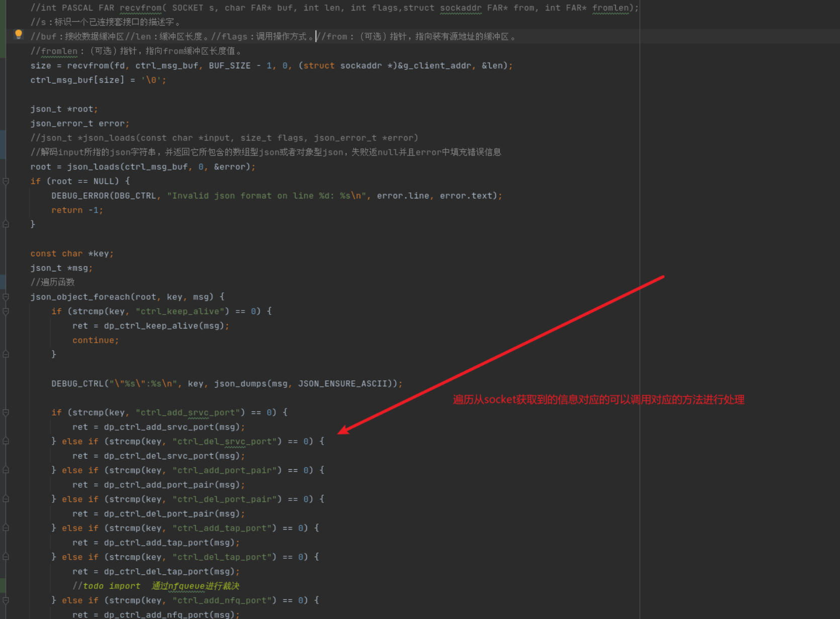
Task: Click 'dp_ctrl_add_srvc_port(msg)' call
Action: (171, 427)
